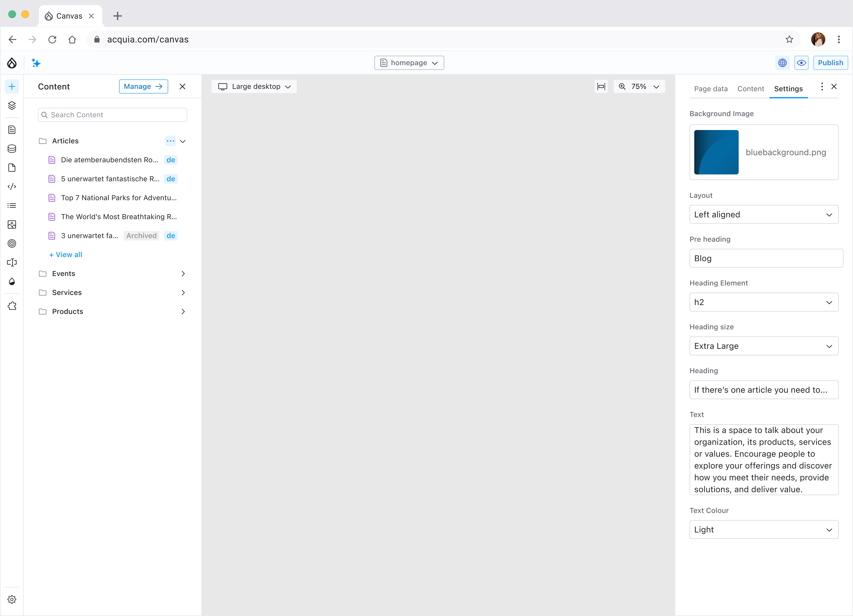Click the View all articles link
Viewport: 853px width, 616px height.
coord(66,255)
